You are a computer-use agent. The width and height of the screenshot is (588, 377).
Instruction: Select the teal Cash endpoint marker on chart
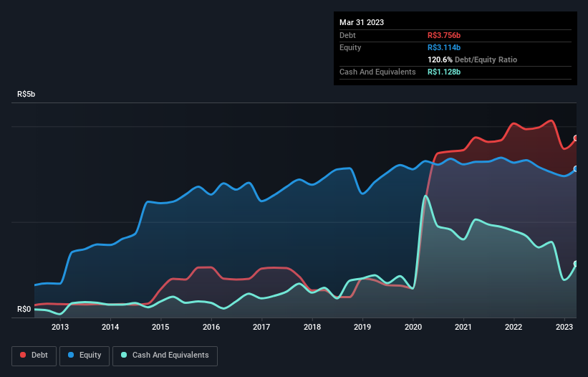(577, 264)
